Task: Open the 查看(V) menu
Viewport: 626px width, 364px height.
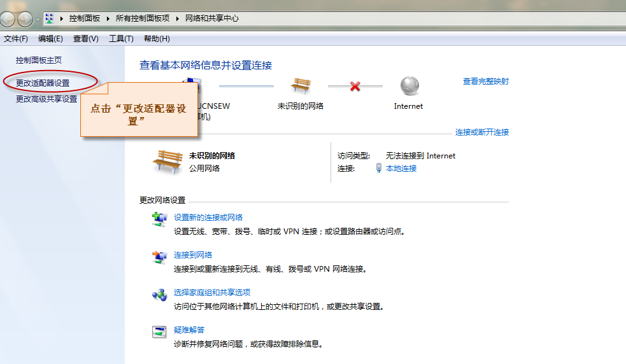Action: [86, 39]
